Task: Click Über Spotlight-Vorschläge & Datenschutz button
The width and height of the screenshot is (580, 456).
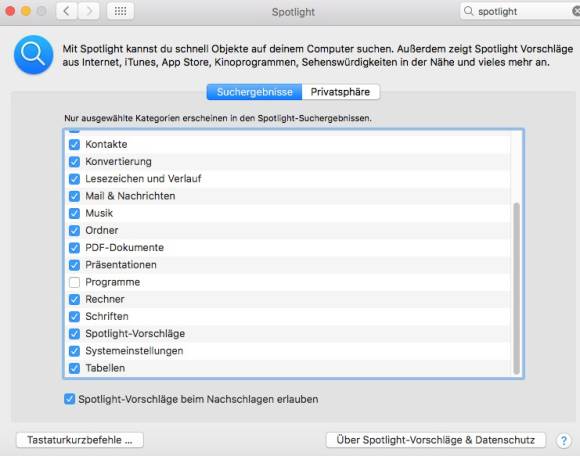Action: 436,440
